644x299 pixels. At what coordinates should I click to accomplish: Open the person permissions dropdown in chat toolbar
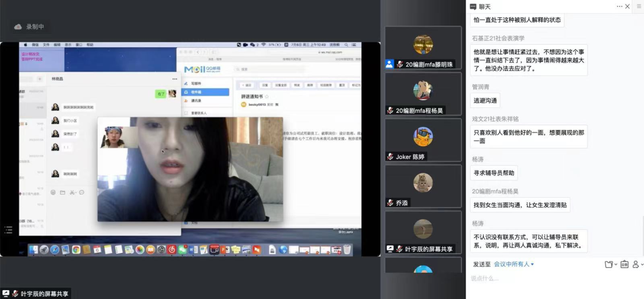pos(637,264)
